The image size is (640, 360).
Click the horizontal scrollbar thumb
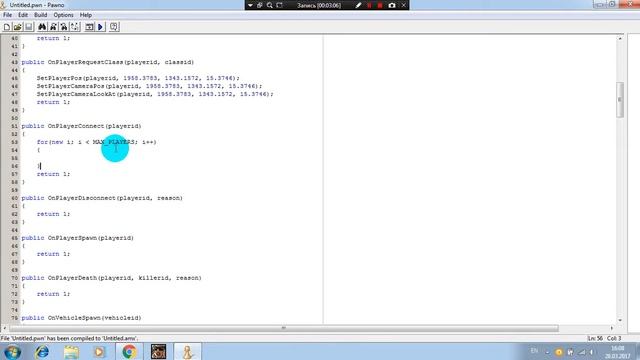coord(284,328)
